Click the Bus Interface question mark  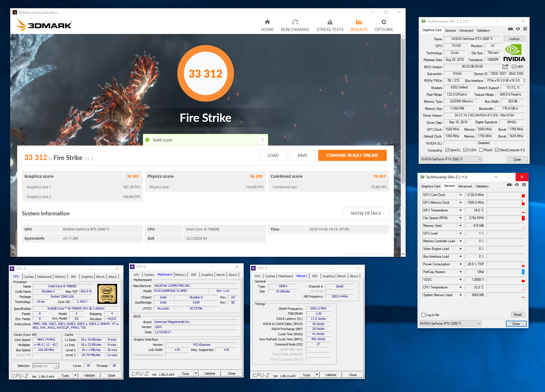click(524, 80)
